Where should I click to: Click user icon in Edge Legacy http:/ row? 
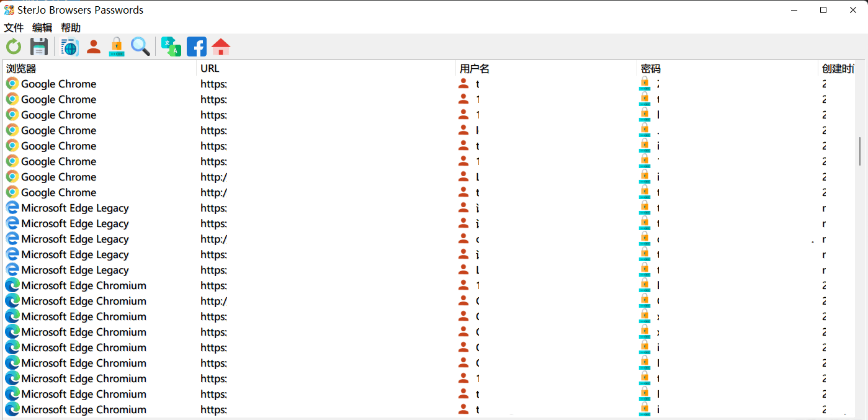463,239
